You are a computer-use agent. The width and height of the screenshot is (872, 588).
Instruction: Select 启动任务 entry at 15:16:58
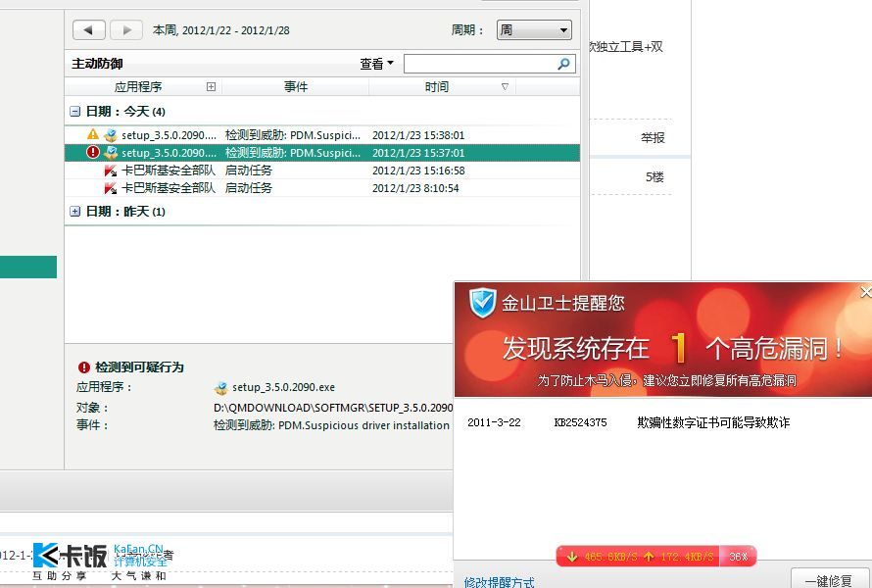coord(249,171)
